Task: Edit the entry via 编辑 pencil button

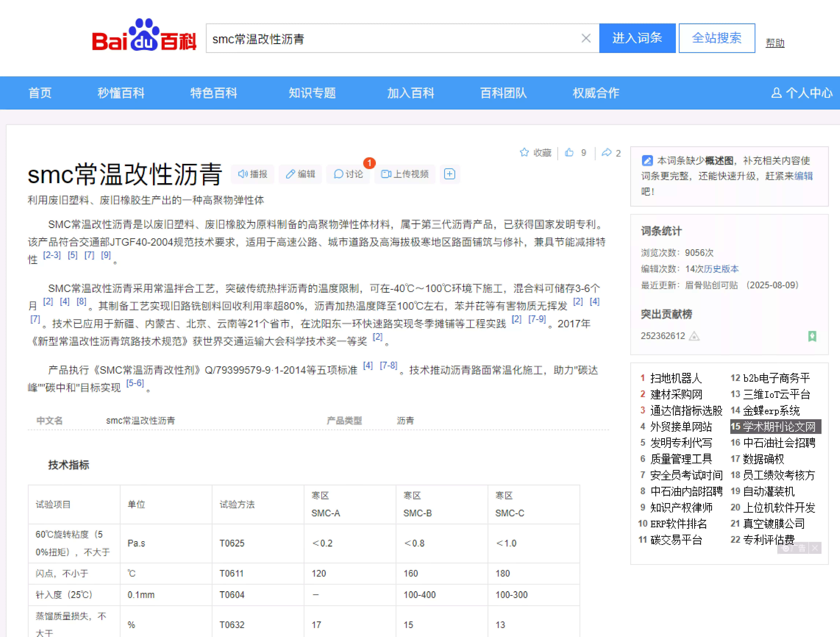Action: point(300,174)
